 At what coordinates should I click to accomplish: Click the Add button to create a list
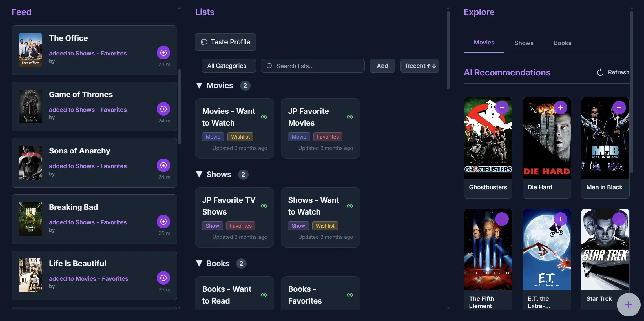[x=382, y=66]
